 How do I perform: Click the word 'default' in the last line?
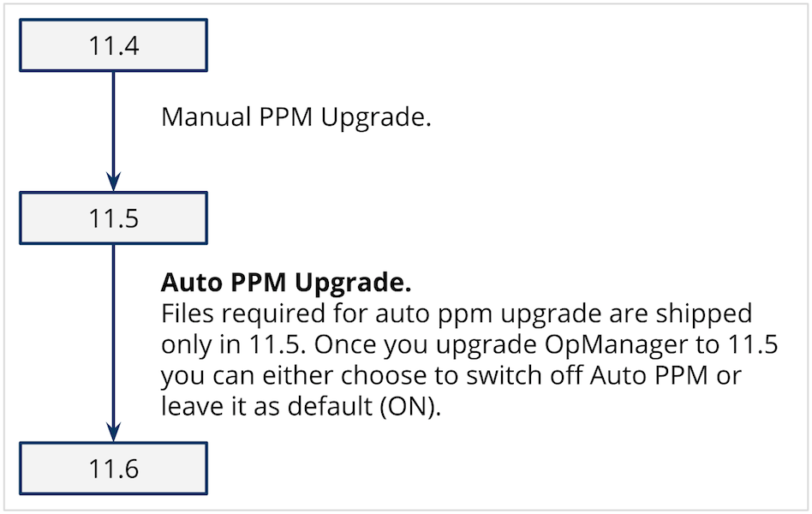pyautogui.click(x=330, y=406)
